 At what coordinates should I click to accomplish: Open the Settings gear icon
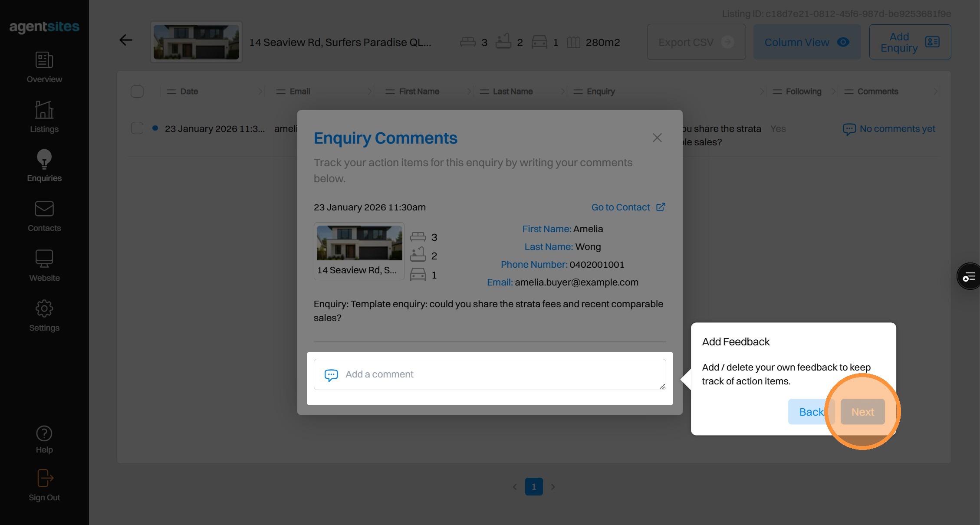[44, 308]
